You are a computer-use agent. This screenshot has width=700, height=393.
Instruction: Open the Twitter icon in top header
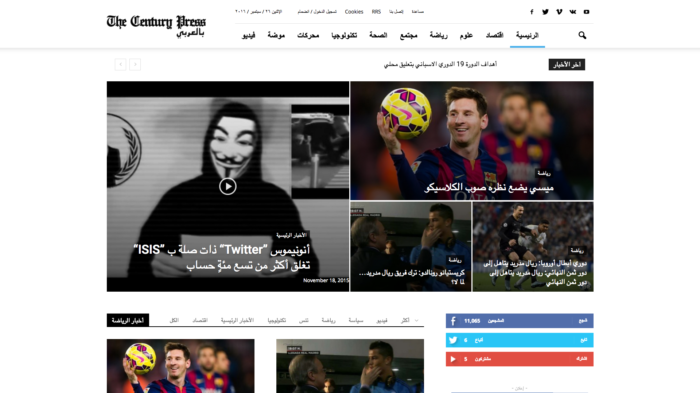point(545,12)
